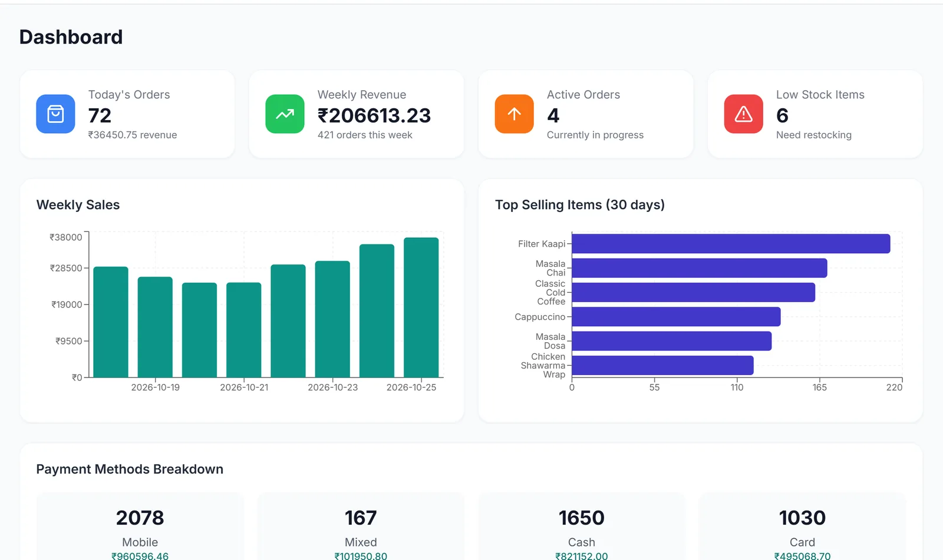Click the Weekly Sales heading

click(78, 205)
